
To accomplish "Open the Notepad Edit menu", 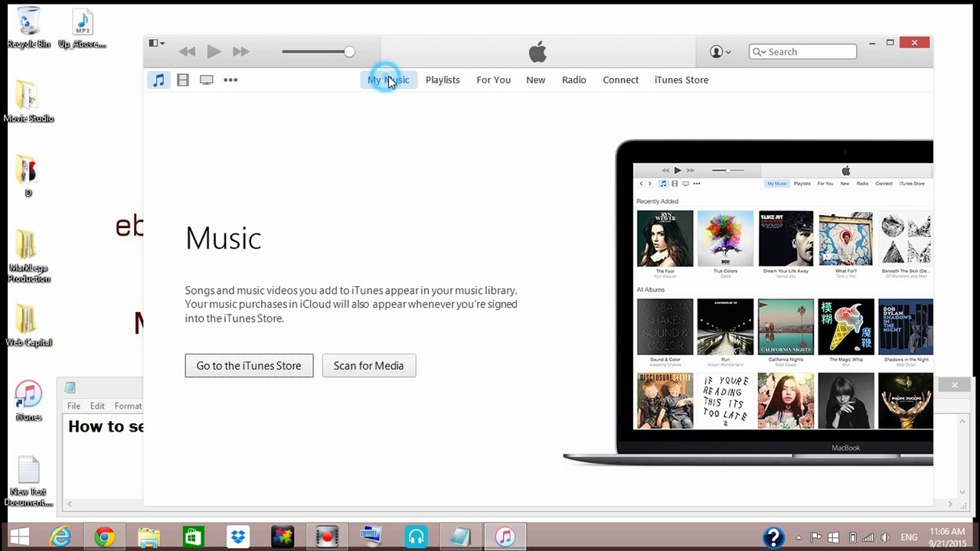I will coord(97,406).
